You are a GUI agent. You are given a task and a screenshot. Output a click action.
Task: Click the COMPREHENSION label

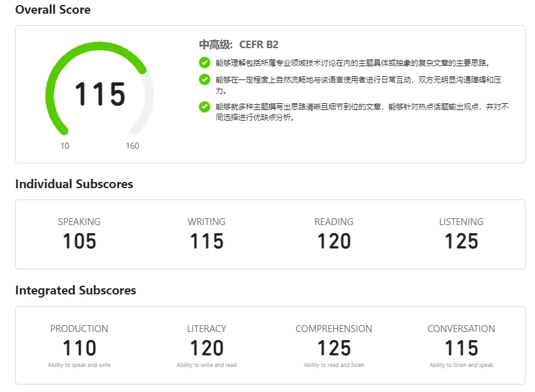(x=334, y=329)
